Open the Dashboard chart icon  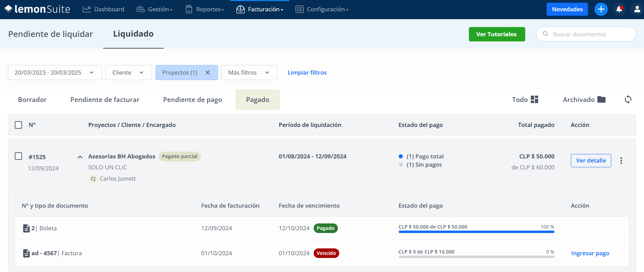click(86, 9)
